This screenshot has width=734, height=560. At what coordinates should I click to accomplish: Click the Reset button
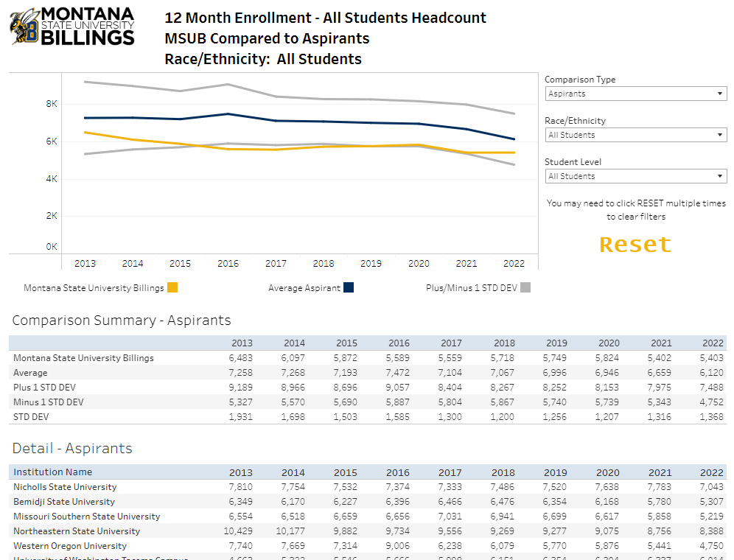(x=635, y=245)
